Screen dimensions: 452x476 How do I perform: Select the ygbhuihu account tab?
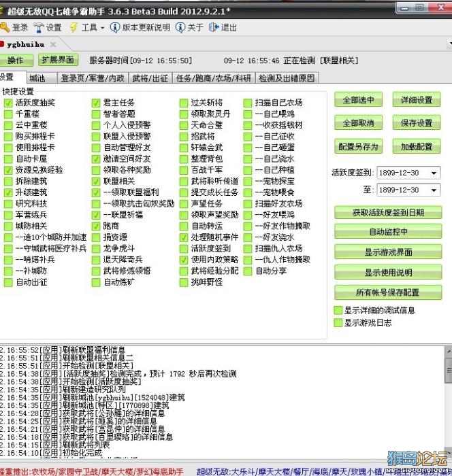pos(26,45)
